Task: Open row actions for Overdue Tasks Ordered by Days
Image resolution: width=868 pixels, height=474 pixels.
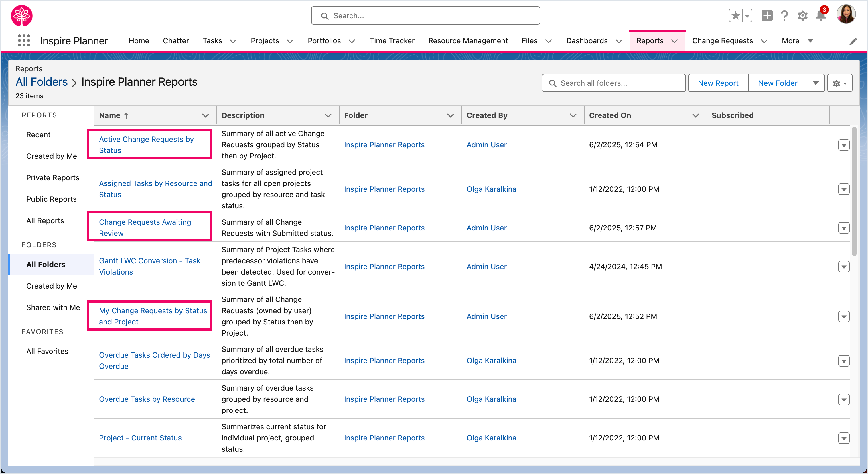Action: (x=843, y=361)
